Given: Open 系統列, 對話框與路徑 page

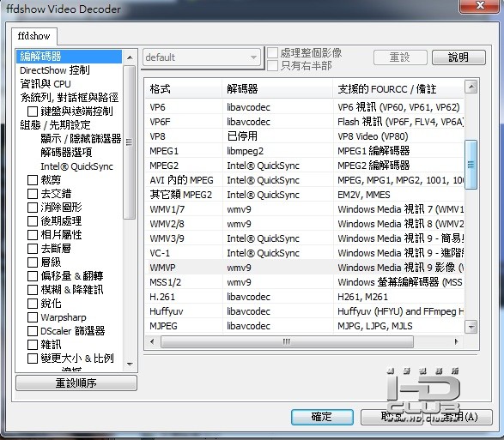Looking at the screenshot, I should click(70, 97).
